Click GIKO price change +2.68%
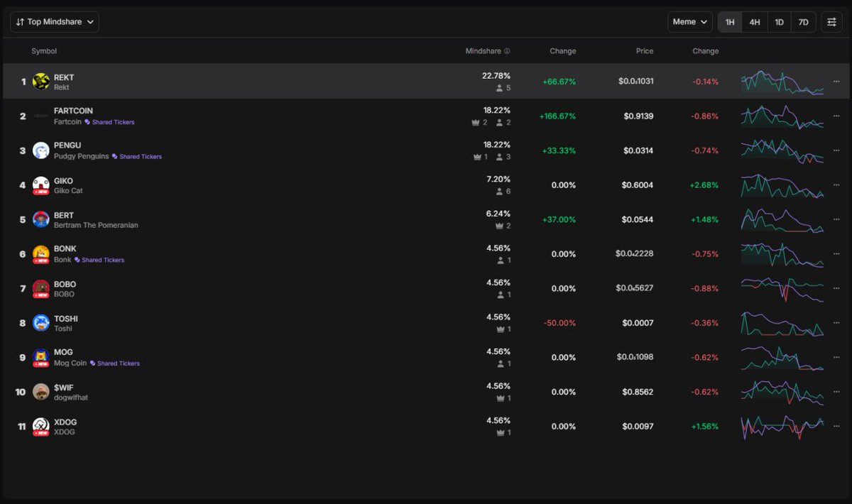This screenshot has height=504, width=852. 704,185
